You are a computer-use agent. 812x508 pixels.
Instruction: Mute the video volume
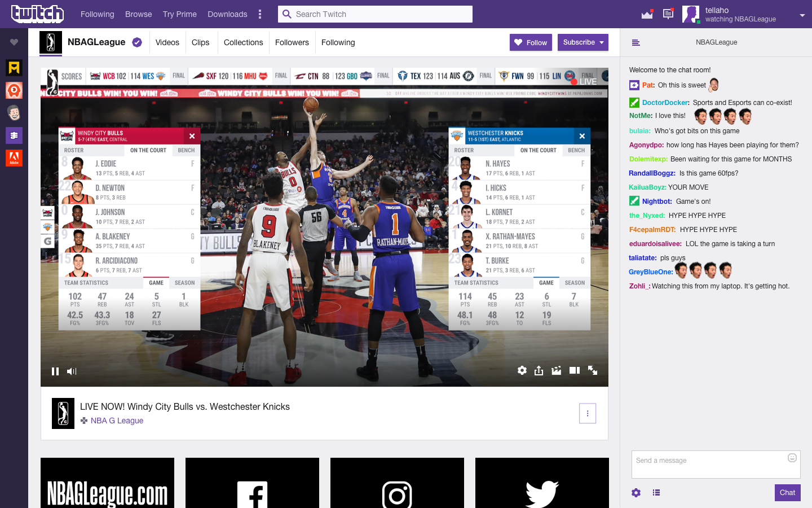[x=72, y=371]
